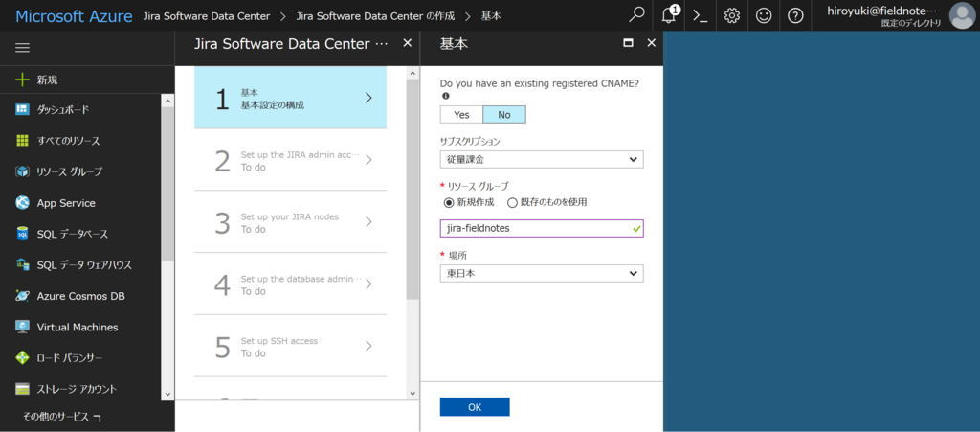Select No for existing CNAME

(504, 114)
